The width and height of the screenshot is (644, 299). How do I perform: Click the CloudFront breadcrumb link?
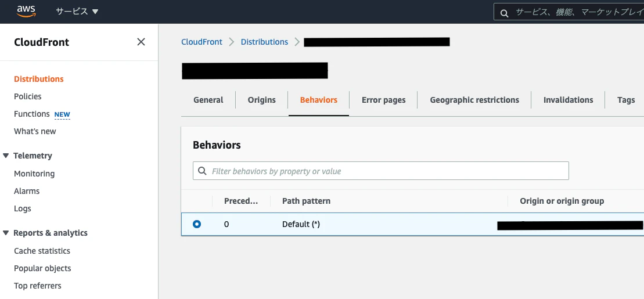click(202, 42)
